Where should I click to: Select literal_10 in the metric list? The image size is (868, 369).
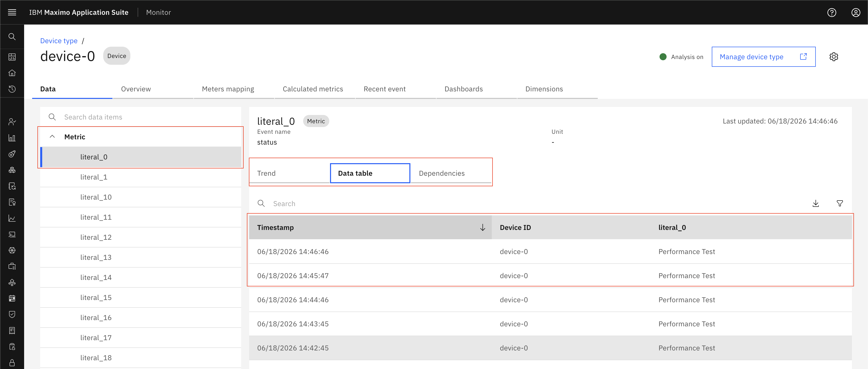140,197
